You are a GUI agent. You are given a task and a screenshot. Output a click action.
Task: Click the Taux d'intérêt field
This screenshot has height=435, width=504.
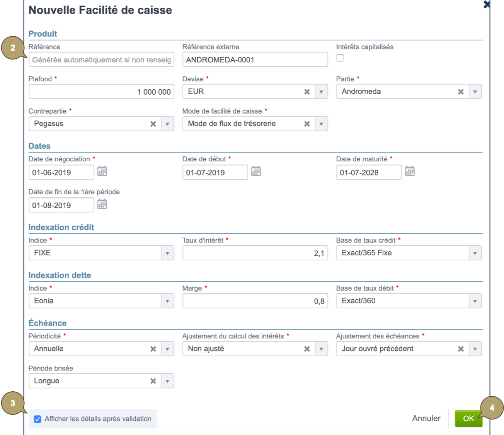click(255, 253)
